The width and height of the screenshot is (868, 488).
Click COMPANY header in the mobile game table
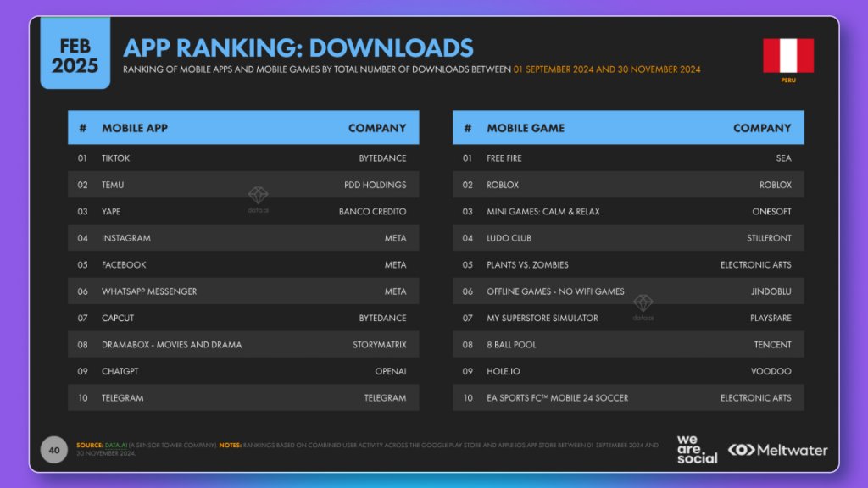pos(762,128)
